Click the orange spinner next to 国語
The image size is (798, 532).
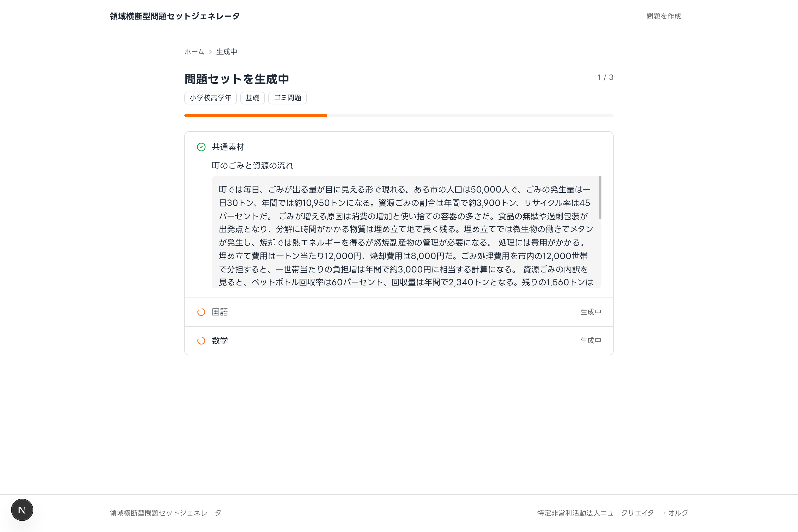(x=201, y=312)
